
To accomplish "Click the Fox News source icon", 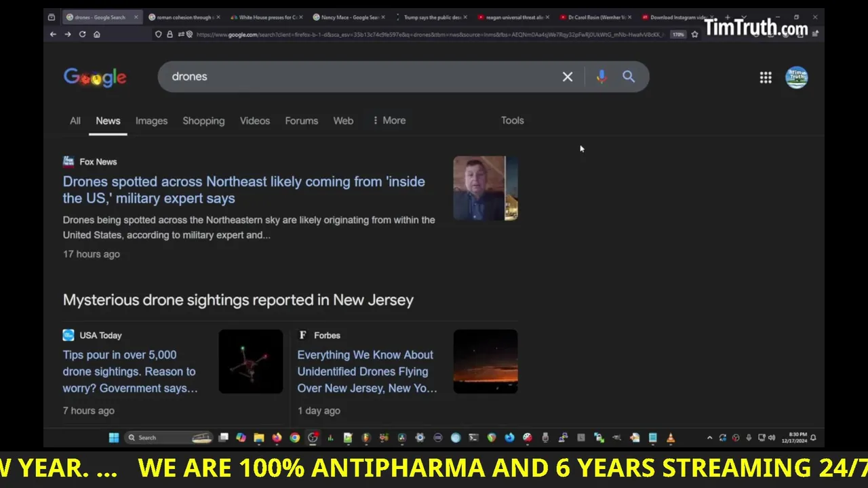I will pyautogui.click(x=68, y=161).
